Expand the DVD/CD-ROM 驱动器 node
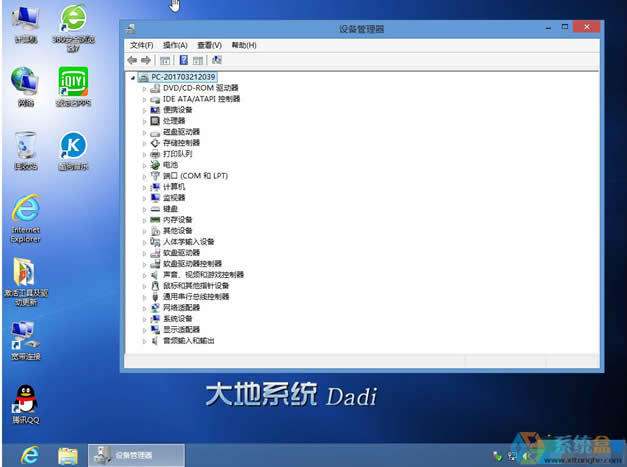The width and height of the screenshot is (627, 467). point(144,88)
